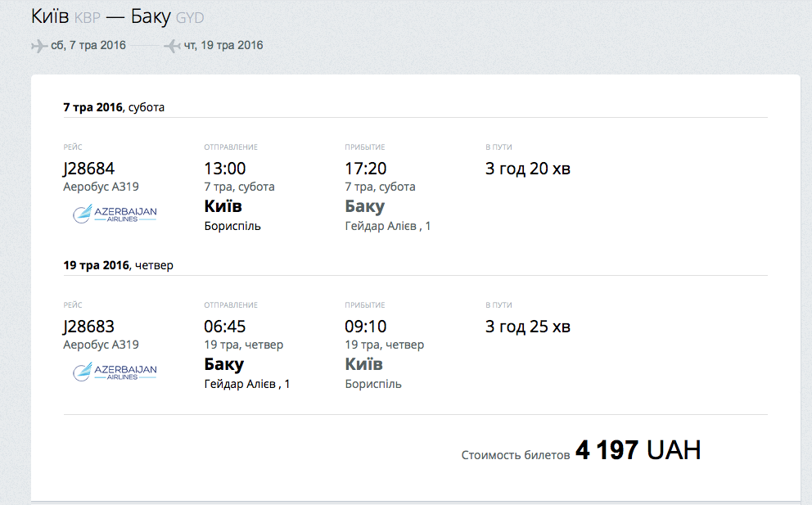This screenshot has width=812, height=505.
Task: Click the KBP airport code in title
Action: pyautogui.click(x=87, y=18)
